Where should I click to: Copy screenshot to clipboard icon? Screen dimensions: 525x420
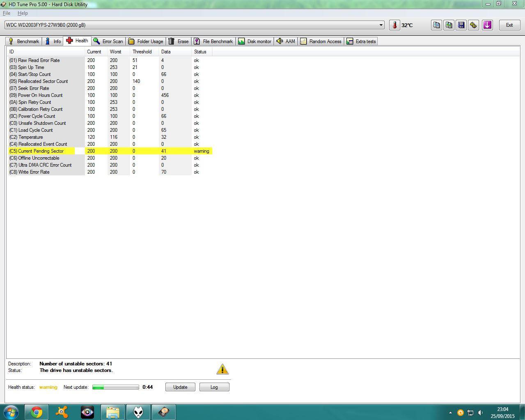[x=449, y=25]
